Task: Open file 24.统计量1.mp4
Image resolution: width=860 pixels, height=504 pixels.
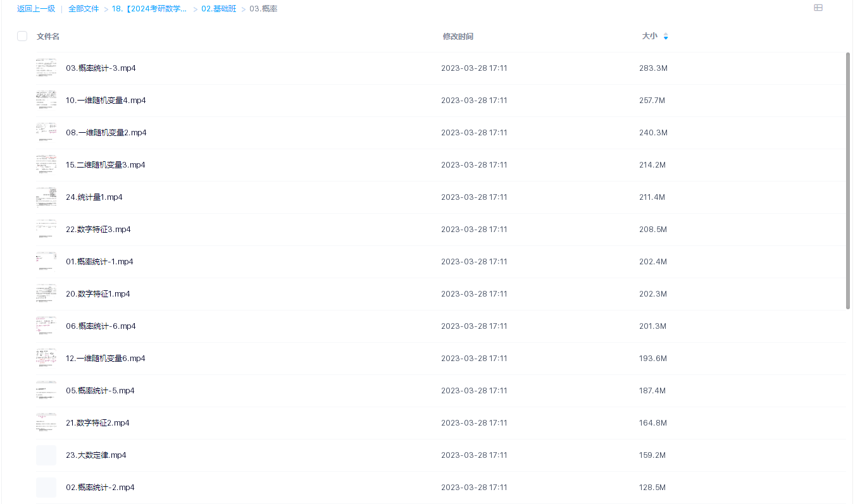Action: [94, 197]
